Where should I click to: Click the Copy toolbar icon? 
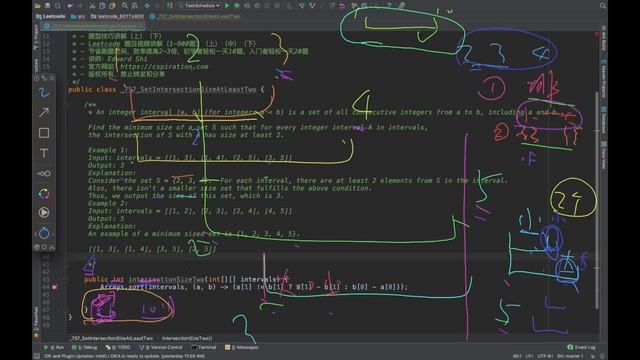(x=102, y=6)
